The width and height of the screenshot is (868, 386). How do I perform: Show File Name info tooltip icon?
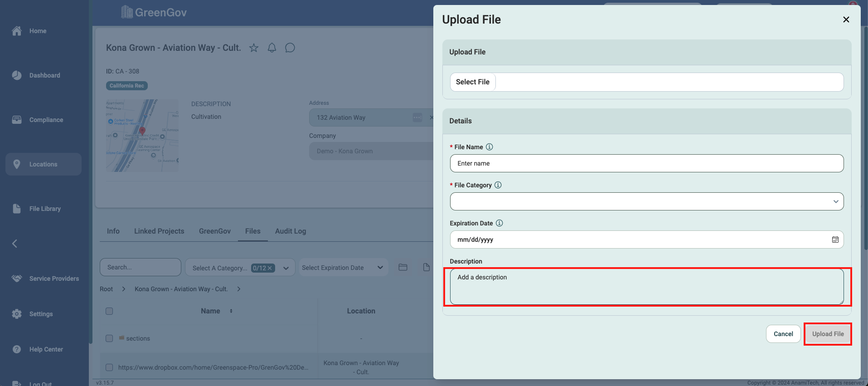(x=490, y=147)
